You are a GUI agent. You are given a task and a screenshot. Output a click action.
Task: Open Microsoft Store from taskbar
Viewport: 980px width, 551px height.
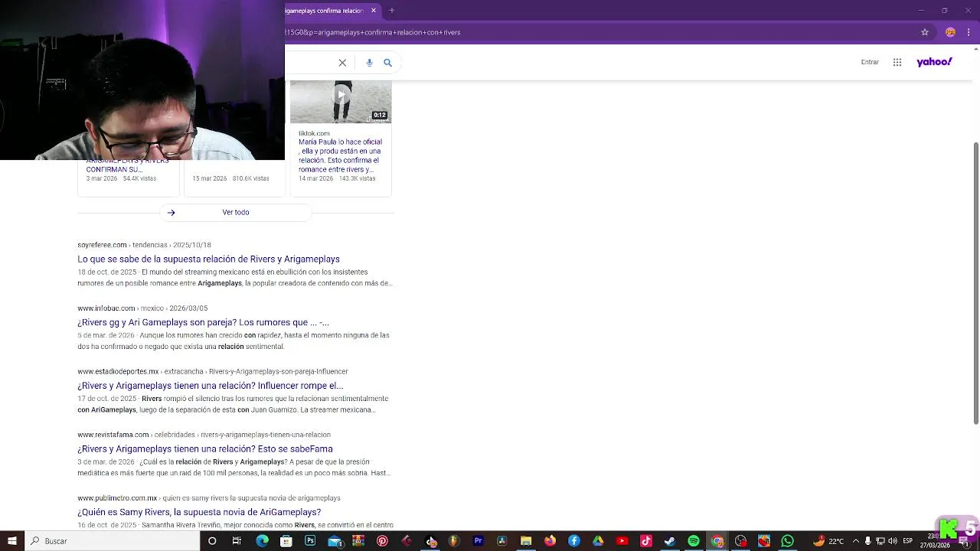(286, 541)
